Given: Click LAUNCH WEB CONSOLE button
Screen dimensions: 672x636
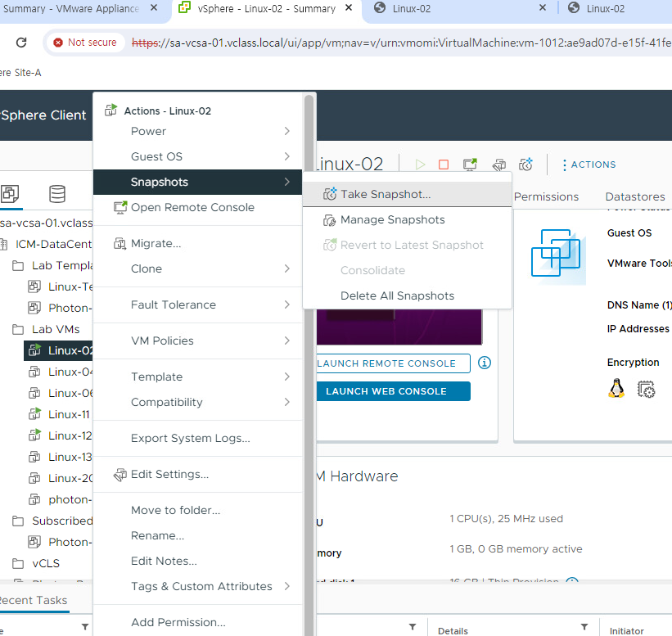Looking at the screenshot, I should (x=394, y=391).
